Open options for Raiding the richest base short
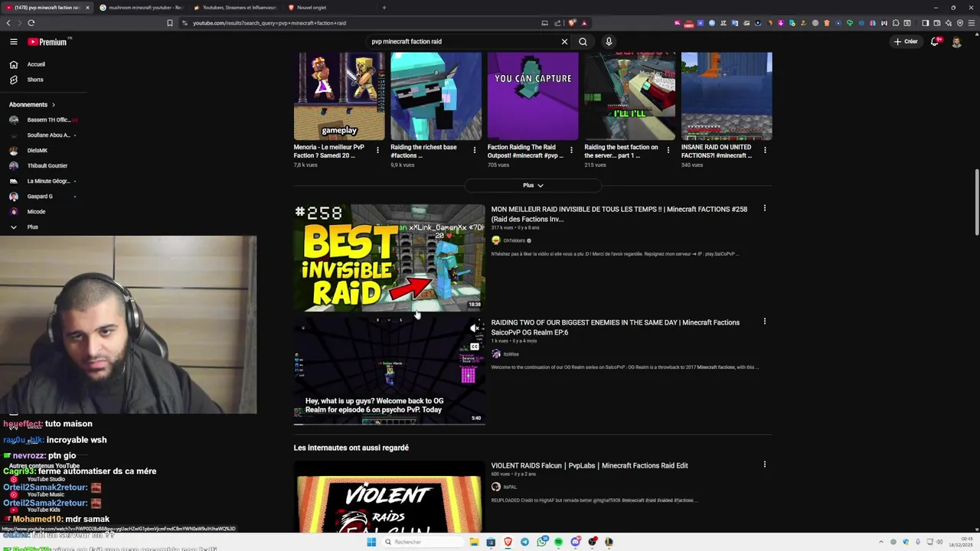This screenshot has height=551, width=980. (475, 150)
